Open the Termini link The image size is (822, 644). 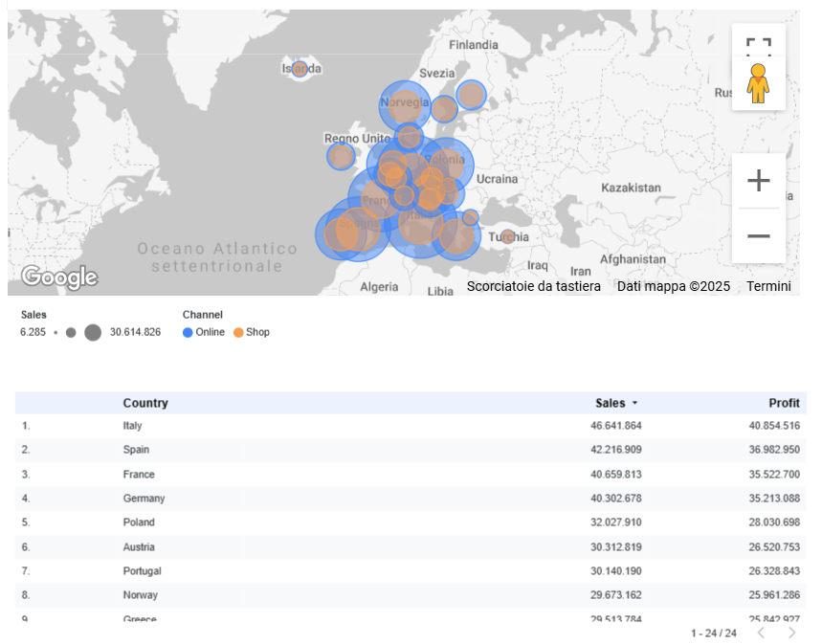pyautogui.click(x=768, y=286)
